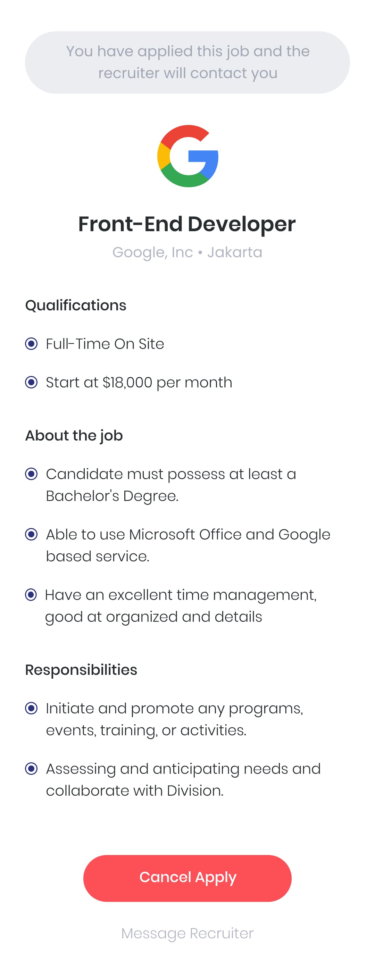Select the Full-Time On Site bullet icon
The width and height of the screenshot is (375, 980).
(x=31, y=344)
